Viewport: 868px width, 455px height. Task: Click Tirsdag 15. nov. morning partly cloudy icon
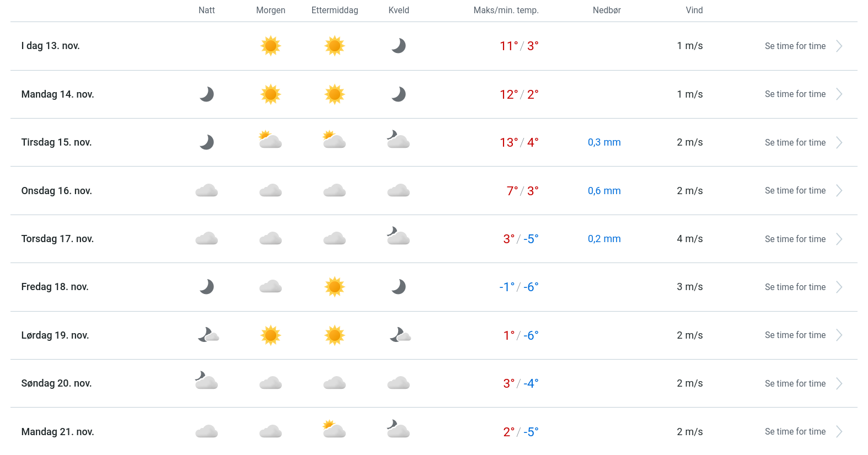(271, 140)
